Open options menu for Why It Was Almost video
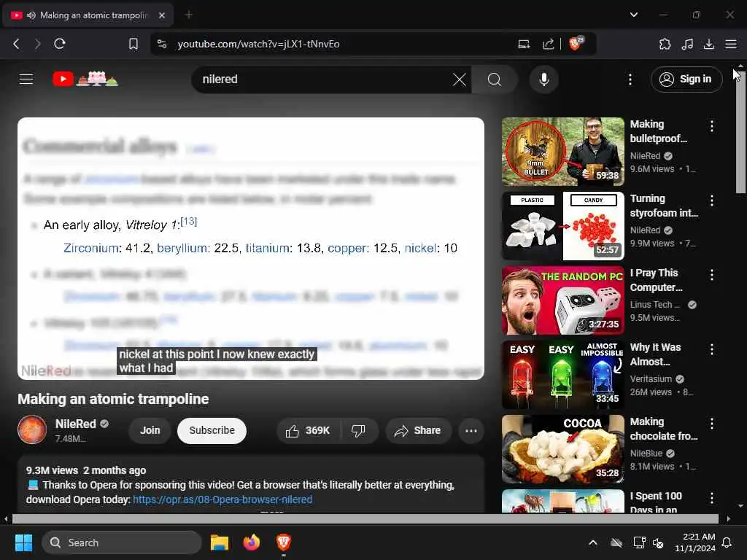The height and width of the screenshot is (560, 747). pos(712,349)
